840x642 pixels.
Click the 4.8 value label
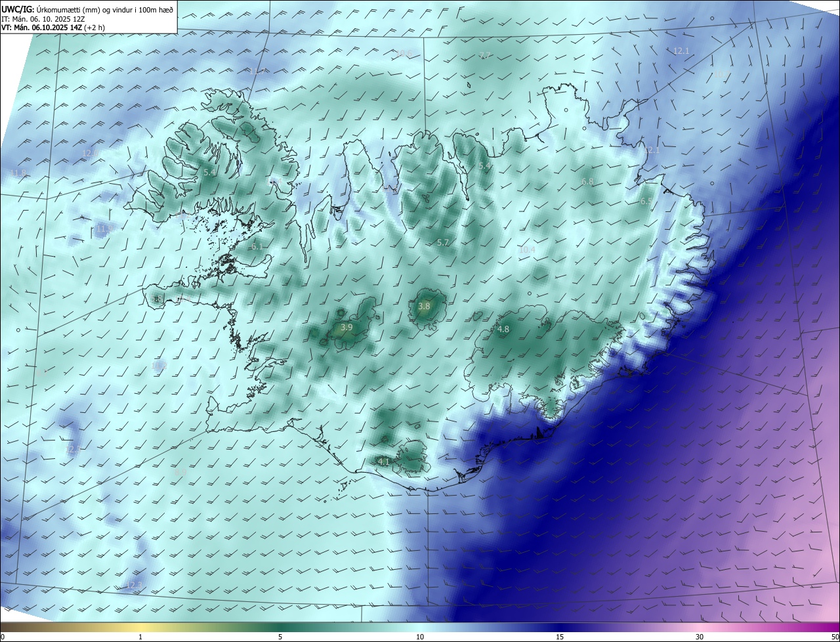[503, 330]
